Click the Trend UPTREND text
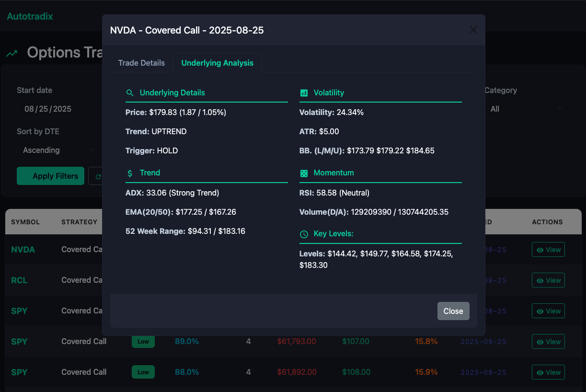The width and height of the screenshot is (586, 392). point(156,131)
